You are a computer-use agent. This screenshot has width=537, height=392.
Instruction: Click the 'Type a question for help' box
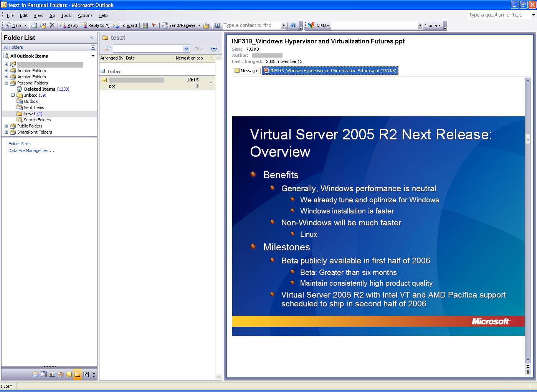pos(499,15)
